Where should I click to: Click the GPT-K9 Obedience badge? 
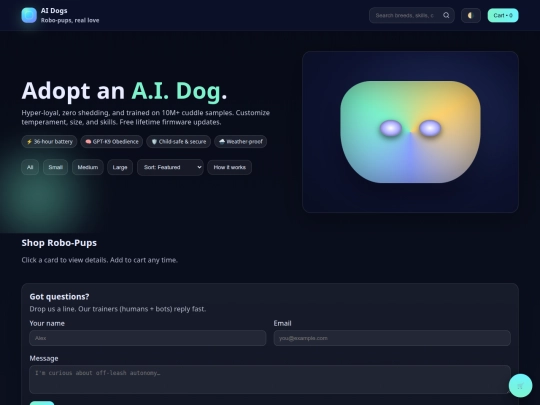[112, 142]
